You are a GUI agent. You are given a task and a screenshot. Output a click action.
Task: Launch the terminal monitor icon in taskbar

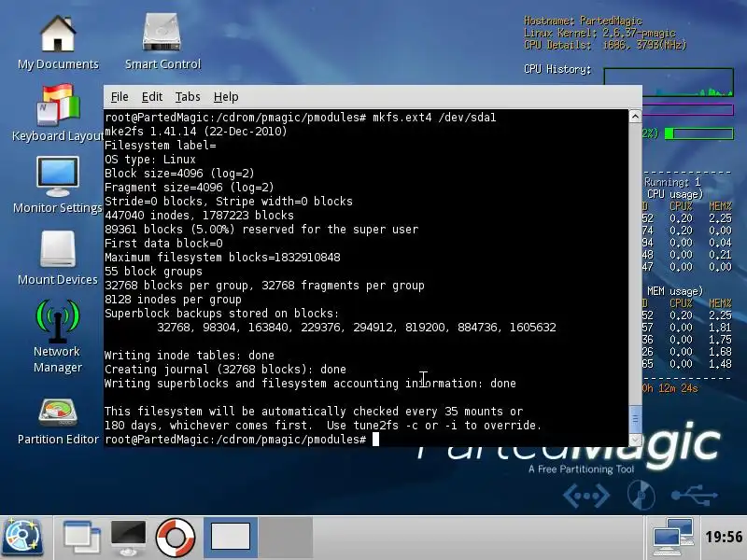pyautogui.click(x=128, y=538)
